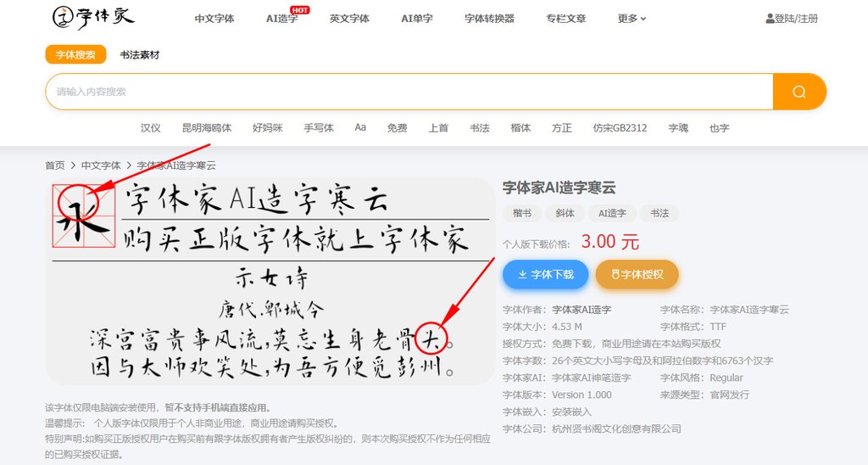Switch to the 书法素材 tab
The height and width of the screenshot is (465, 868).
point(140,55)
